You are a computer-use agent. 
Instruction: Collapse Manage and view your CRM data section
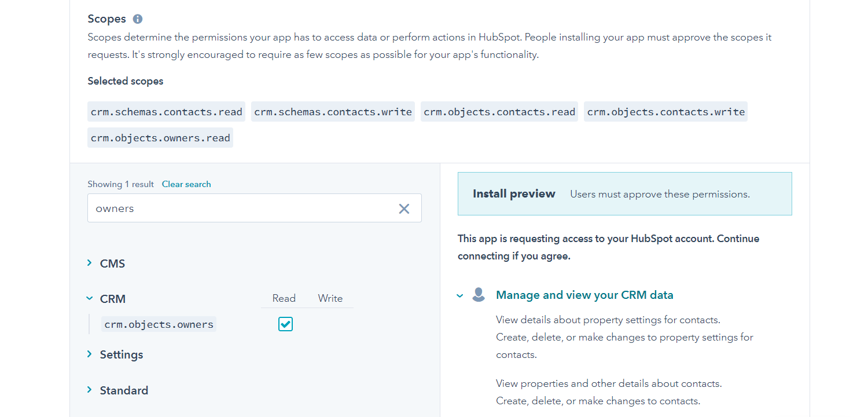(460, 295)
